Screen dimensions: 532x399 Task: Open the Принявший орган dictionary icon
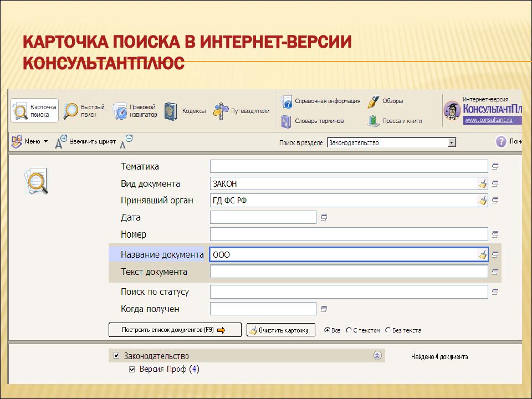point(495,201)
